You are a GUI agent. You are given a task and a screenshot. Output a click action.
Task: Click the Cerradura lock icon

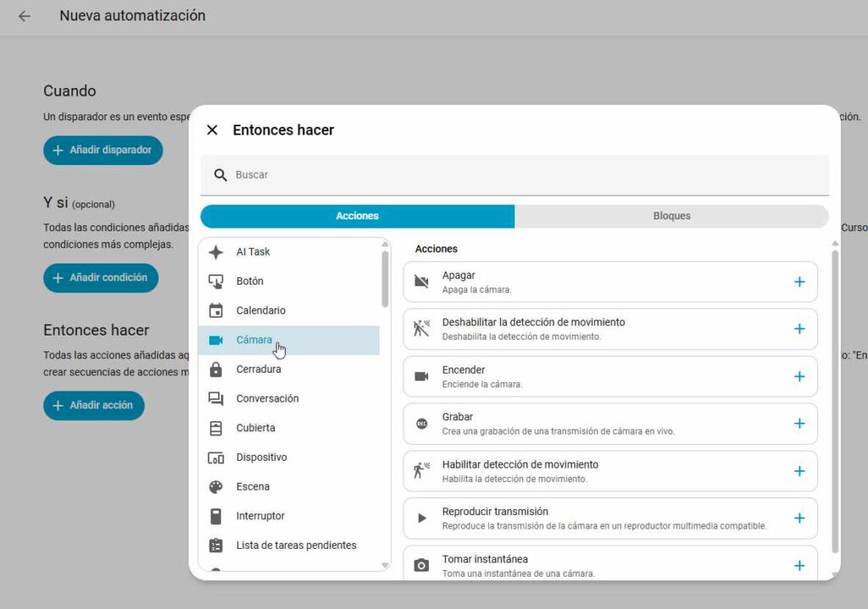pos(216,369)
